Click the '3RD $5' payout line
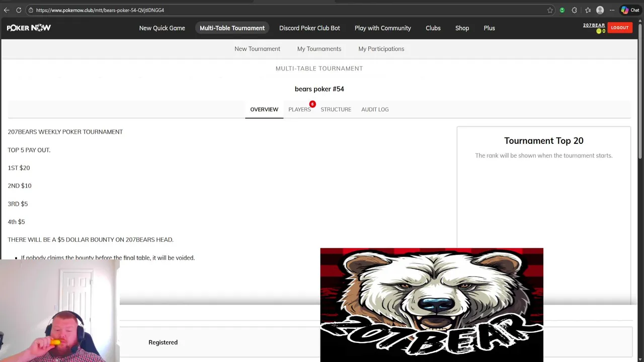The width and height of the screenshot is (644, 362). point(18,204)
